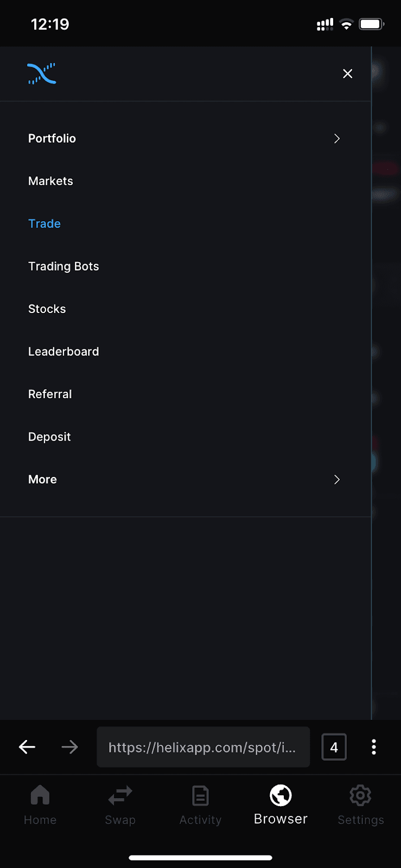401x868 pixels.
Task: Close the navigation menu with X
Action: click(x=348, y=74)
